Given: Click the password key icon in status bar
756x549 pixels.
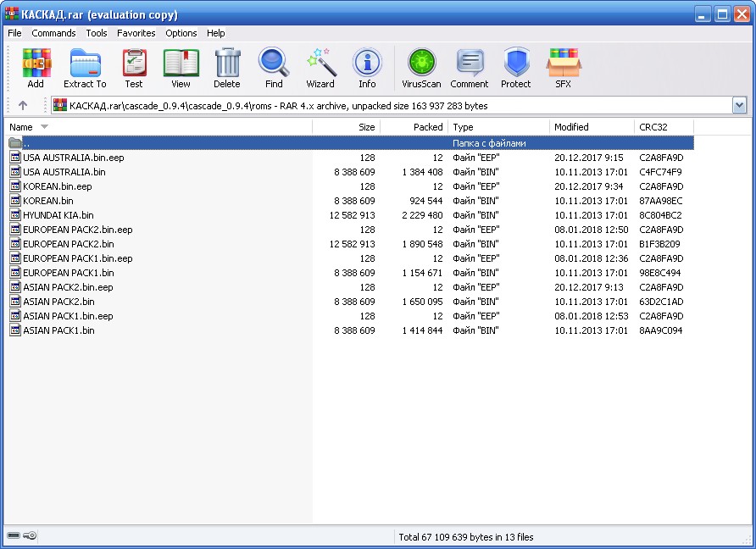Looking at the screenshot, I should pos(30,536).
